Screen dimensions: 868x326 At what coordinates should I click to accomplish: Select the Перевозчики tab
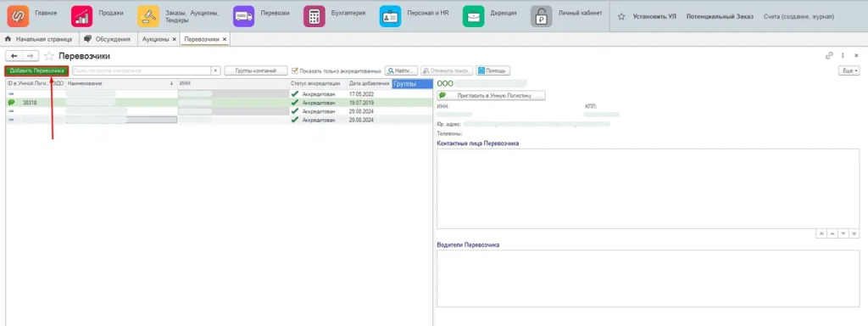tap(202, 39)
